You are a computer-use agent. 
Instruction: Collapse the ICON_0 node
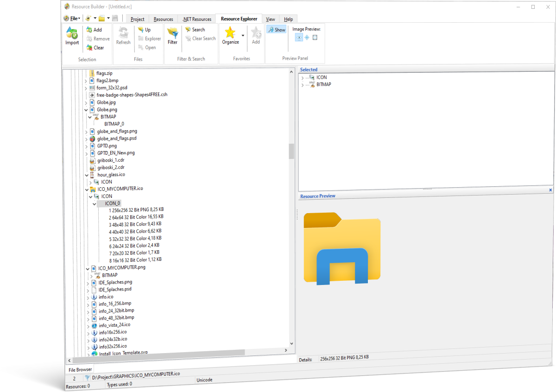(94, 204)
